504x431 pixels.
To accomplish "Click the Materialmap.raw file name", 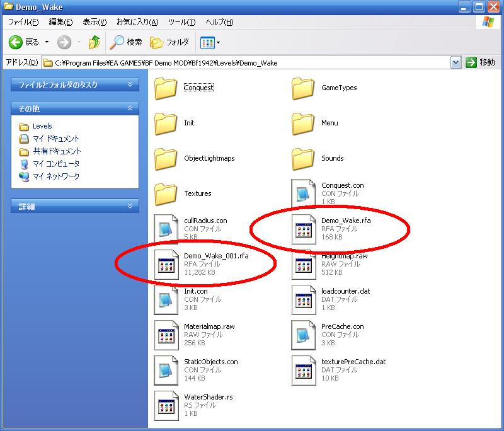I will point(209,326).
